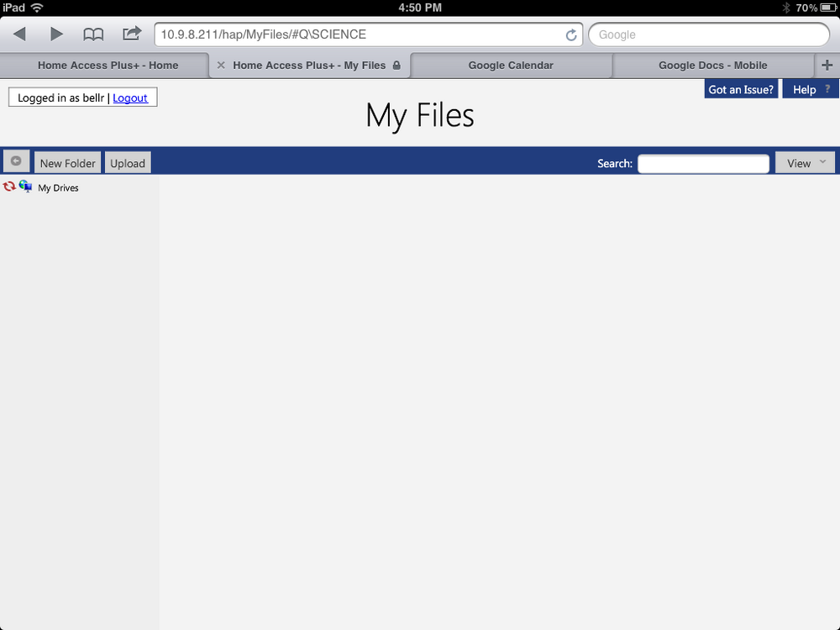The image size is (840, 630).
Task: Tap the Google search field in Safari
Action: pyautogui.click(x=709, y=34)
